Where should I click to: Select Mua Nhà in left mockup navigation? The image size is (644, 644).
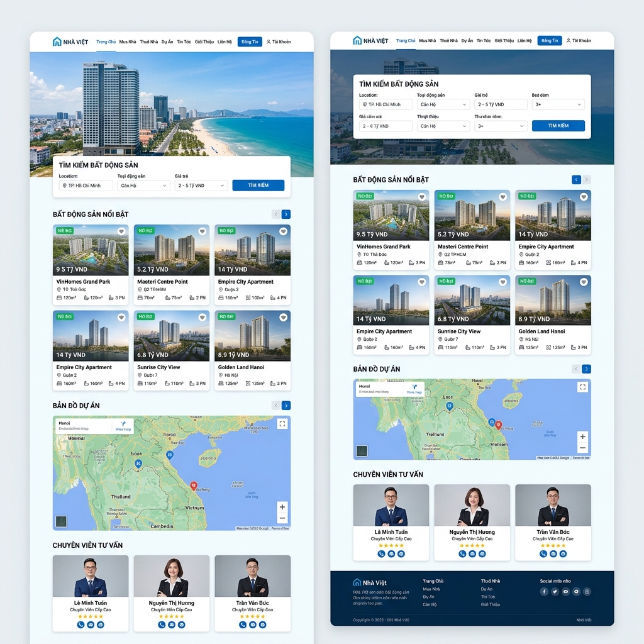(128, 42)
